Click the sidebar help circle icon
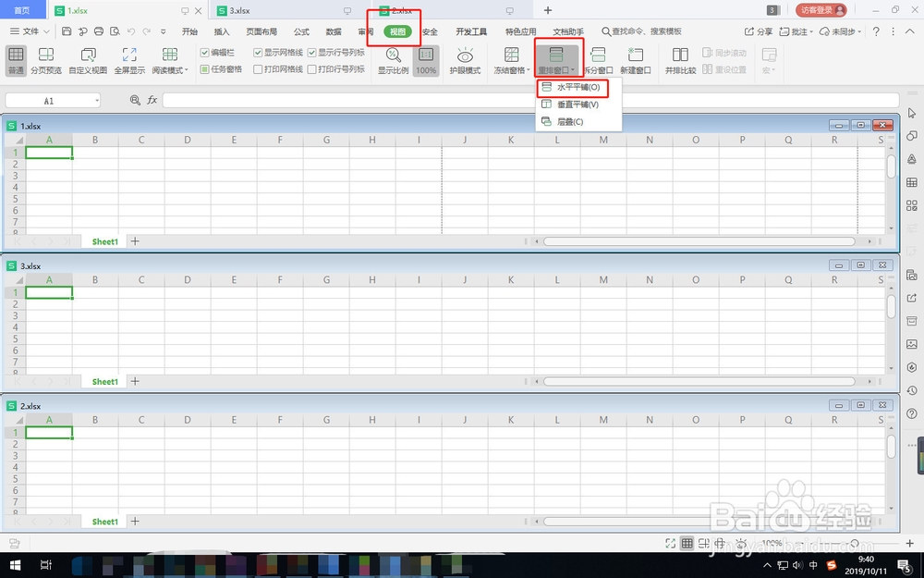This screenshot has width=924, height=578. tap(912, 413)
